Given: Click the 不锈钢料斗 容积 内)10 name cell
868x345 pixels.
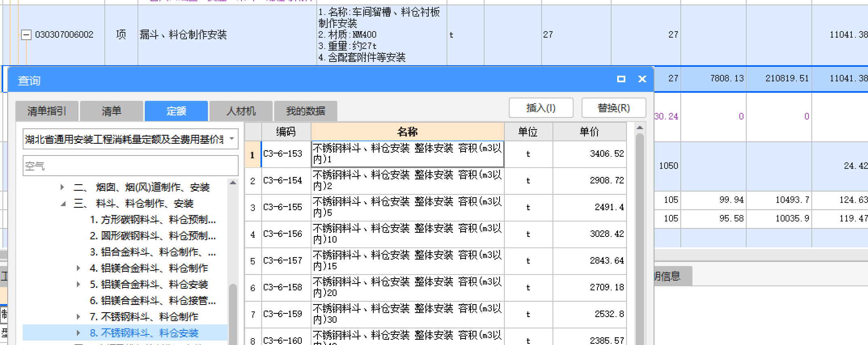Looking at the screenshot, I should 407,234.
